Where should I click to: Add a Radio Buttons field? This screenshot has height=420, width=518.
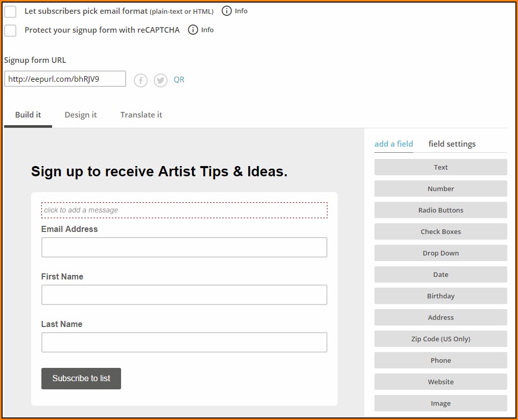click(440, 210)
